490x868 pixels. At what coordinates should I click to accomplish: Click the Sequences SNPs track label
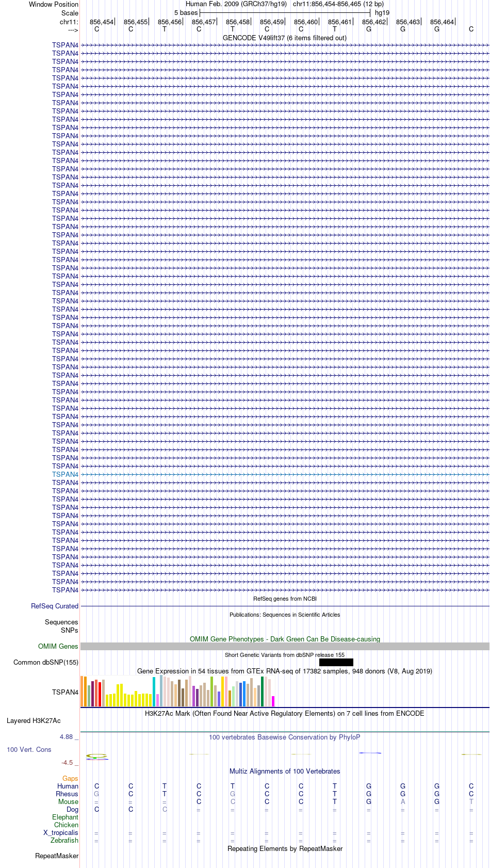coord(61,626)
